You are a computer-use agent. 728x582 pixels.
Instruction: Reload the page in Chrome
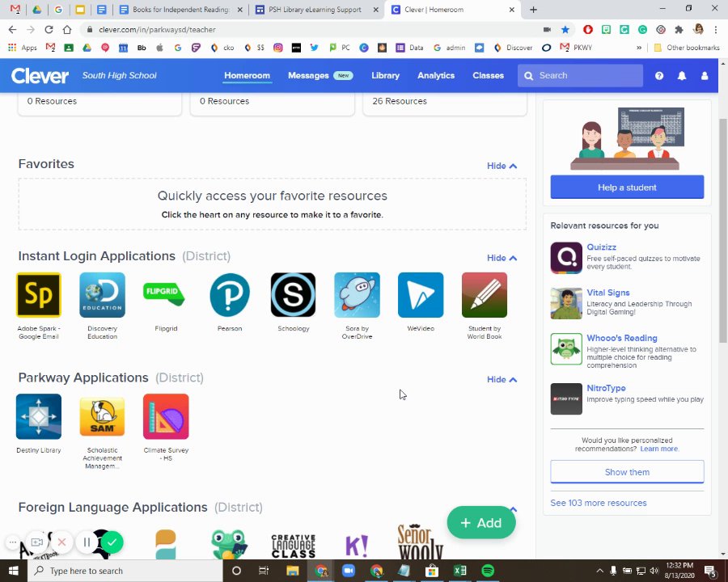point(49,30)
